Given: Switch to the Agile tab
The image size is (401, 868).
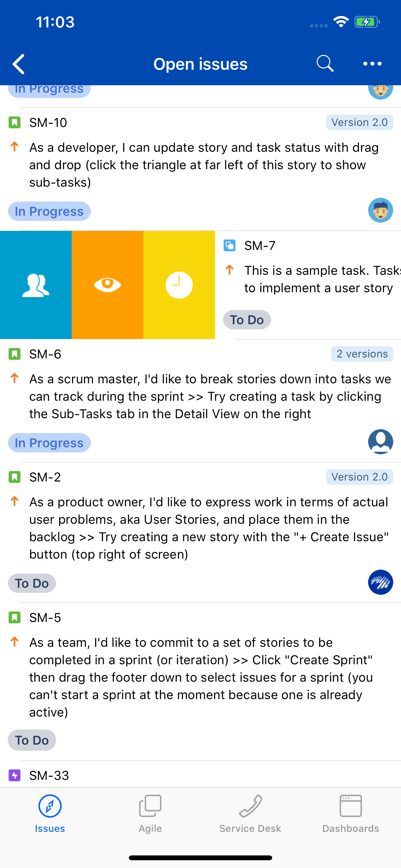Looking at the screenshot, I should coord(150,813).
